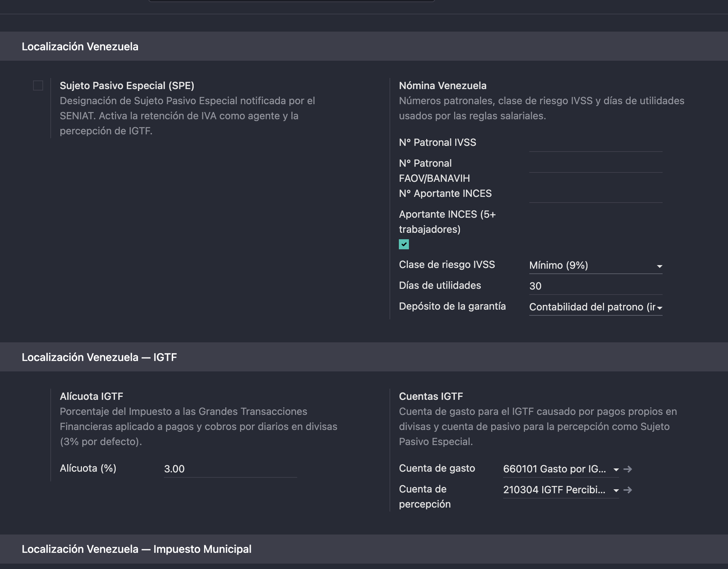Screen dimensions: 728x569
Task: Click the Cuentas IGTF heading
Action: (431, 397)
